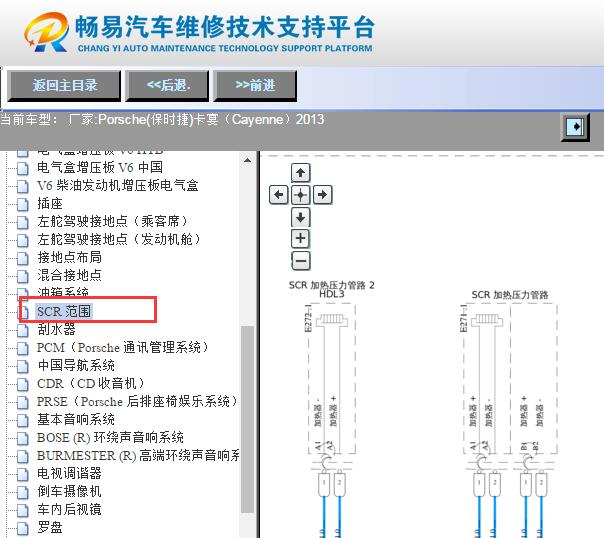Click the document icon beside 车内后视镜

click(x=23, y=511)
